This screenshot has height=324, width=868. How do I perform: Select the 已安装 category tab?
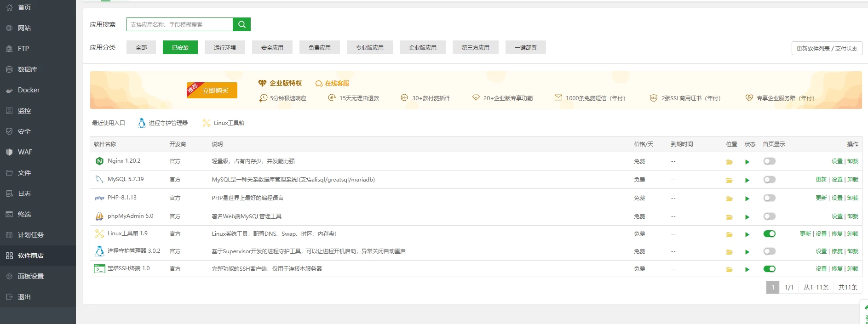click(180, 47)
